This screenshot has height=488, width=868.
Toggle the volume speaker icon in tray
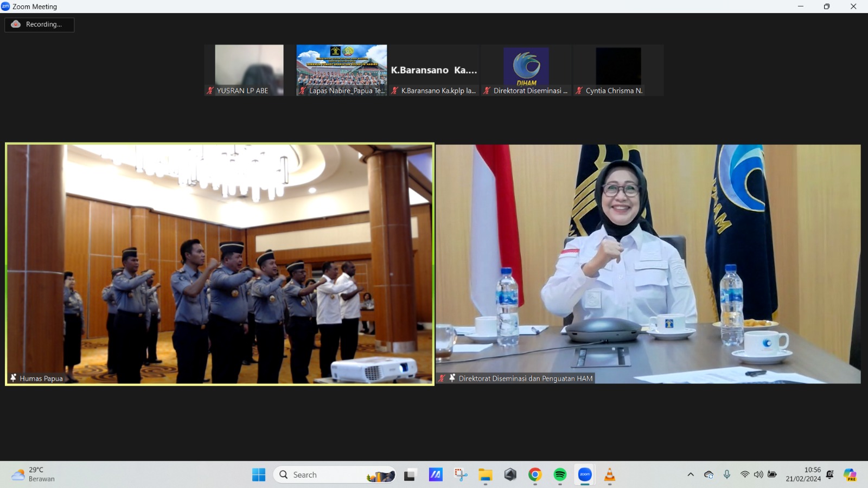click(758, 474)
